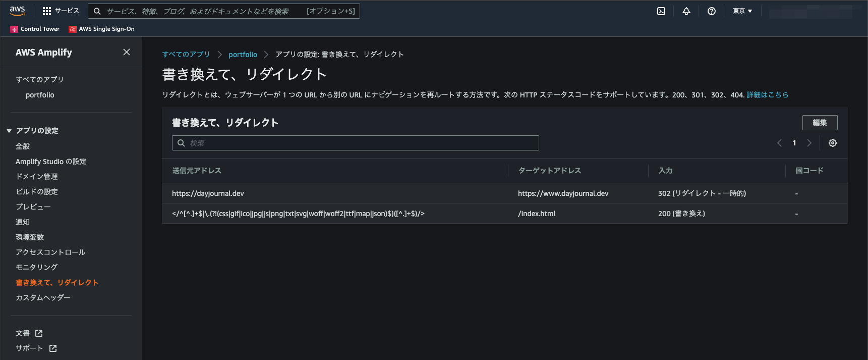The width and height of the screenshot is (868, 360).
Task: Open Amplify Studio の設定
Action: (51, 161)
